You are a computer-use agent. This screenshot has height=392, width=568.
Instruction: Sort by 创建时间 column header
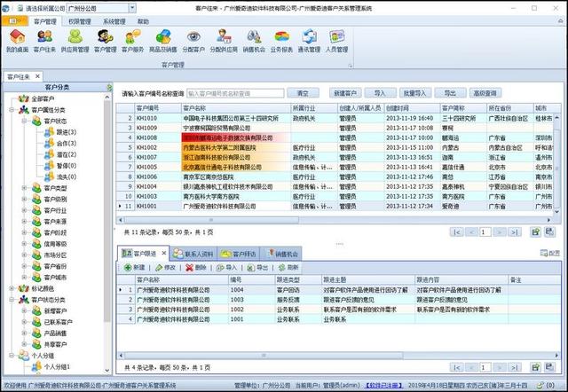(412, 108)
